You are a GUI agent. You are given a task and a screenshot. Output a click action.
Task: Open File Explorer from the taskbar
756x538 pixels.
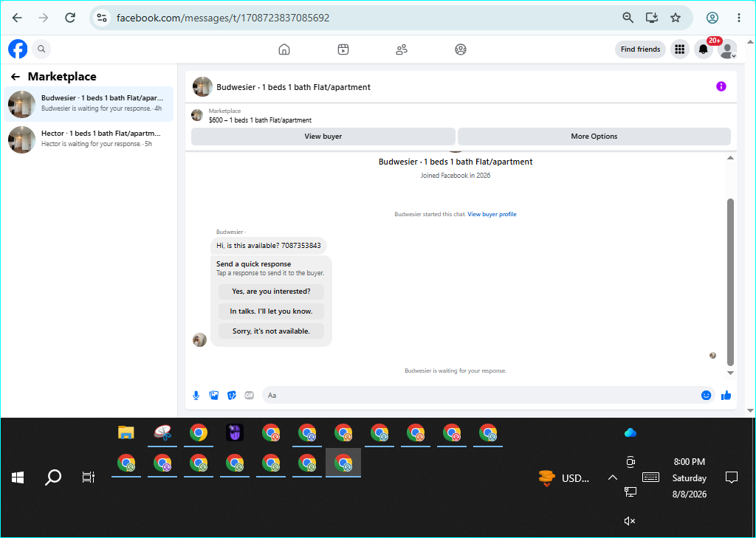point(126,432)
